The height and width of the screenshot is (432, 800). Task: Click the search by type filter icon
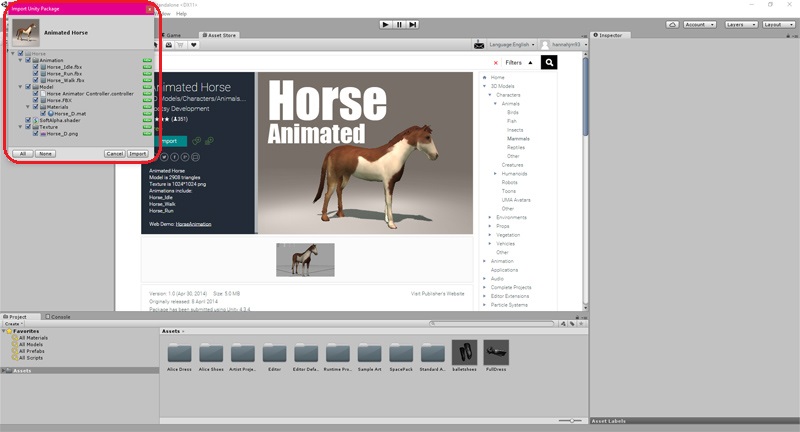point(563,324)
